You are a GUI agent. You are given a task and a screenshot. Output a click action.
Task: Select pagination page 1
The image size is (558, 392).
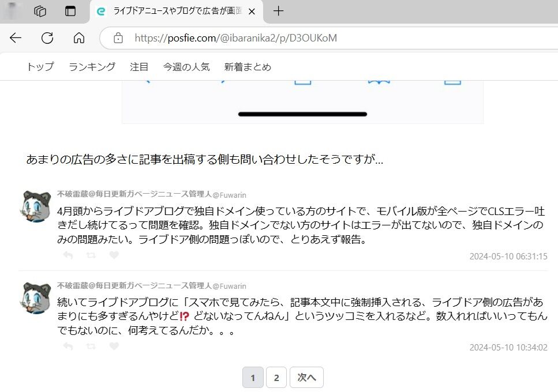(x=253, y=378)
